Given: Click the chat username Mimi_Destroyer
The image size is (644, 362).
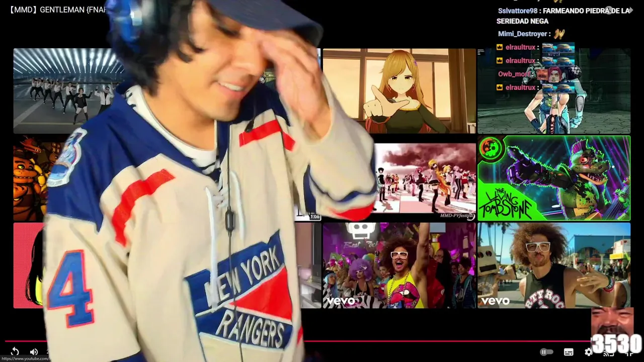Looking at the screenshot, I should 522,34.
